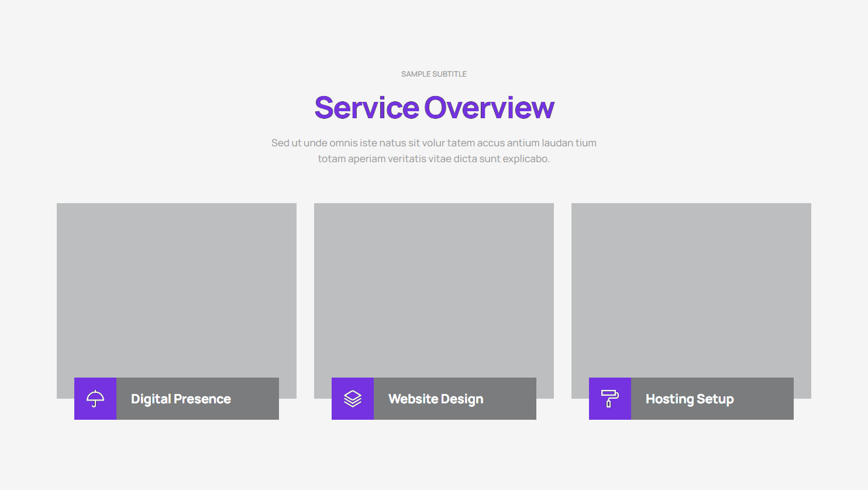Screen dimensions: 868x490
Task: Open the Hosting Setup title link
Action: point(690,399)
